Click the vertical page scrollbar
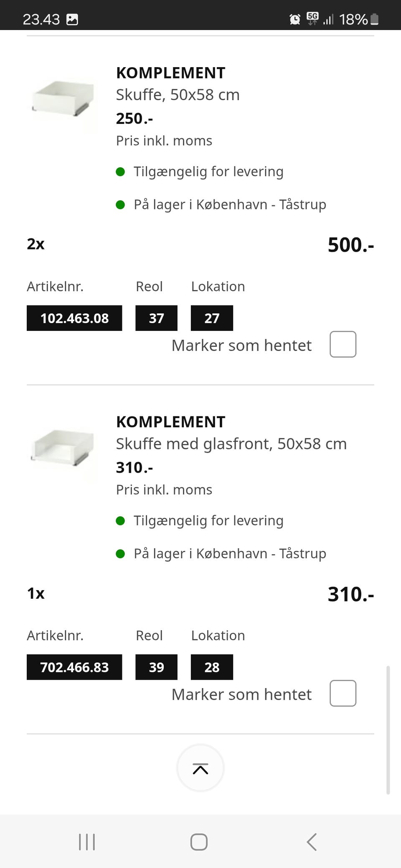 388,729
